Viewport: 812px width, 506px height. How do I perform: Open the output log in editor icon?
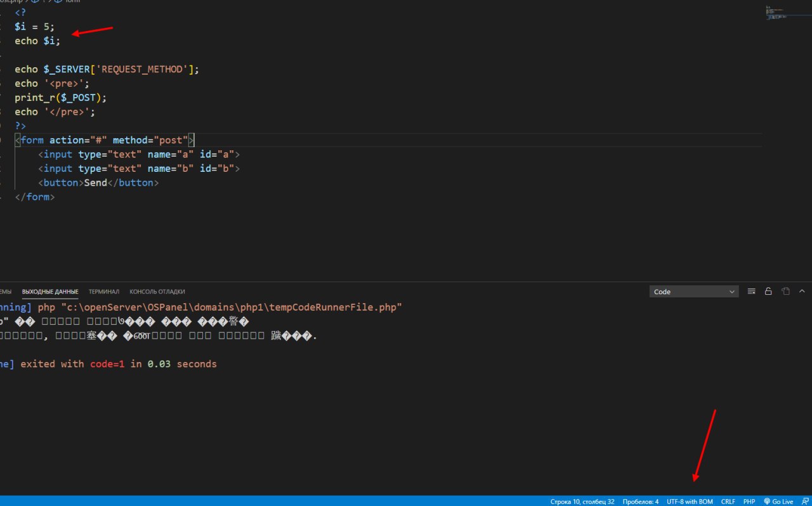[785, 292]
